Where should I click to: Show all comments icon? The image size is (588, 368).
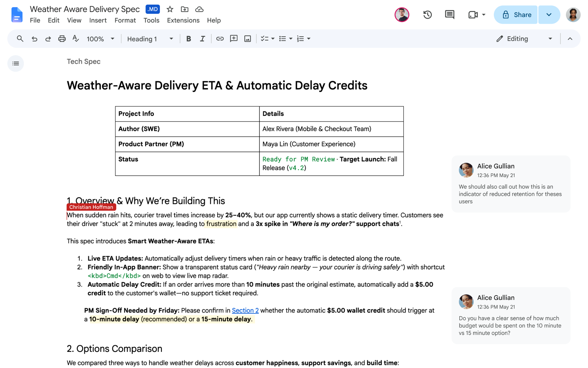point(450,15)
